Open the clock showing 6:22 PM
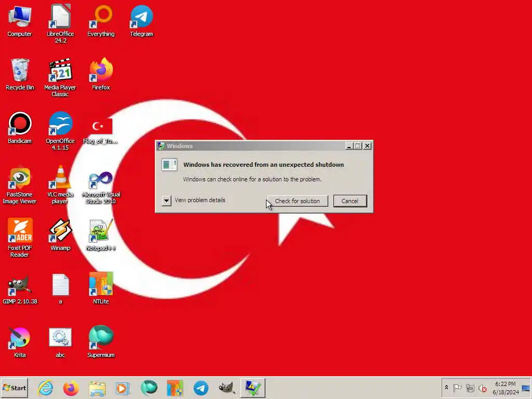 click(x=506, y=388)
